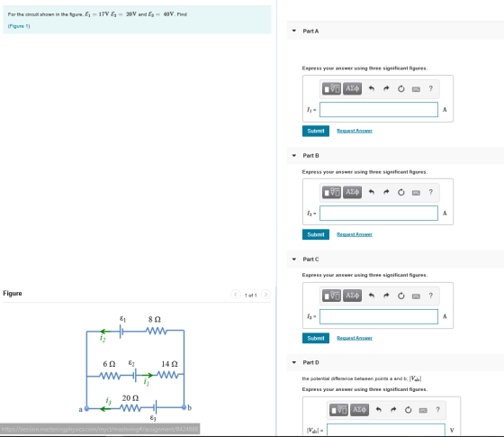The image size is (504, 437).
Task: Go to next figure
Action: pyautogui.click(x=265, y=295)
